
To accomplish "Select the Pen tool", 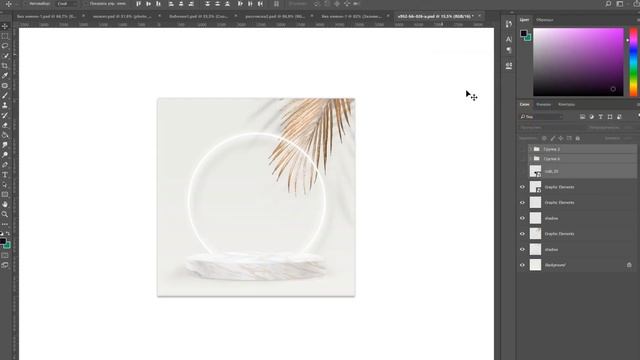I will [5, 165].
